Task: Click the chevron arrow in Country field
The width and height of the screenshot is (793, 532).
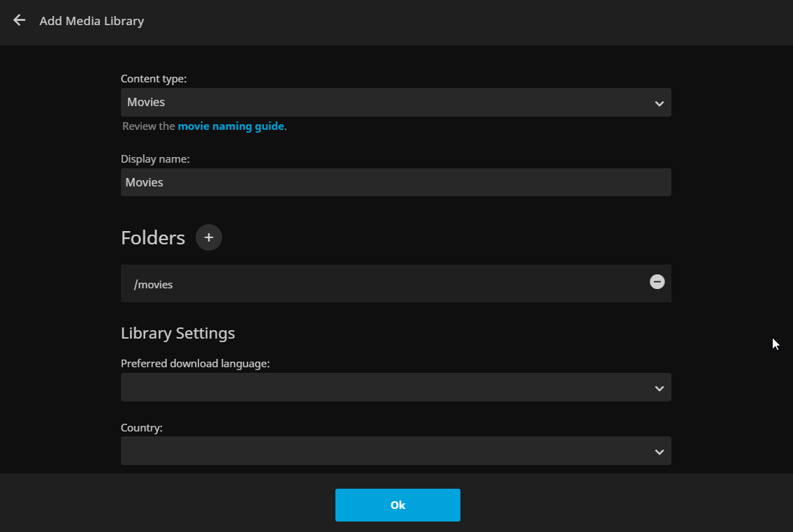Action: pyautogui.click(x=659, y=452)
